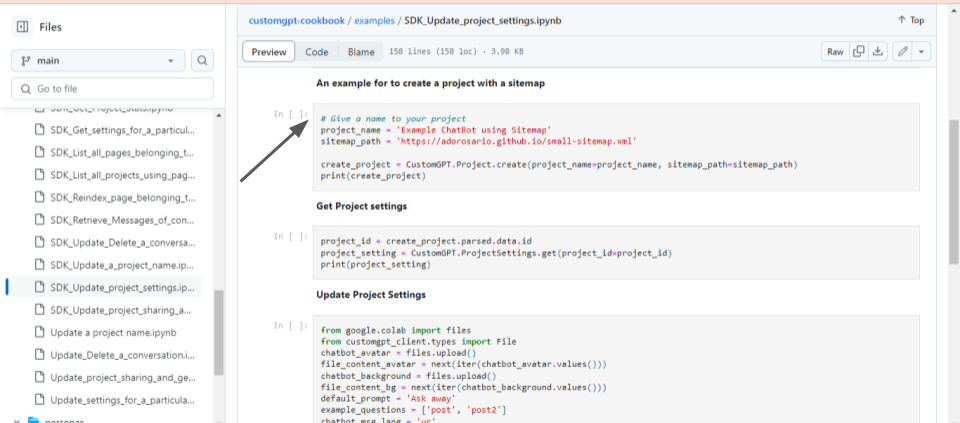
Task: Click the search files magnifier button
Action: pyautogui.click(x=202, y=61)
